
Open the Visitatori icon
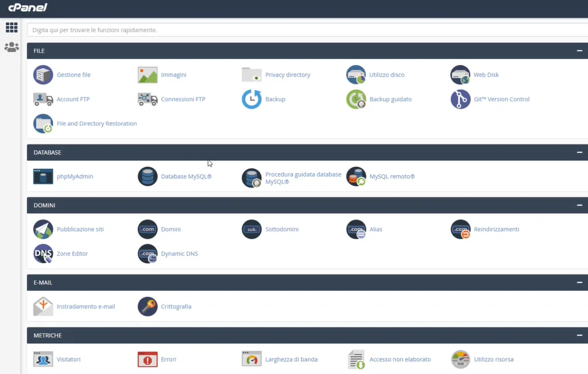43,359
